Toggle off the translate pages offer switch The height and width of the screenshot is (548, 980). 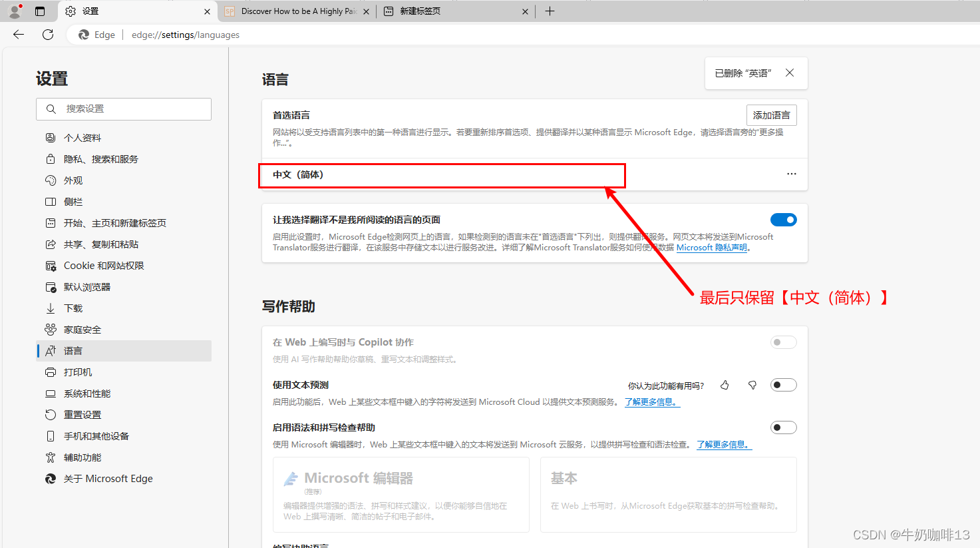784,220
